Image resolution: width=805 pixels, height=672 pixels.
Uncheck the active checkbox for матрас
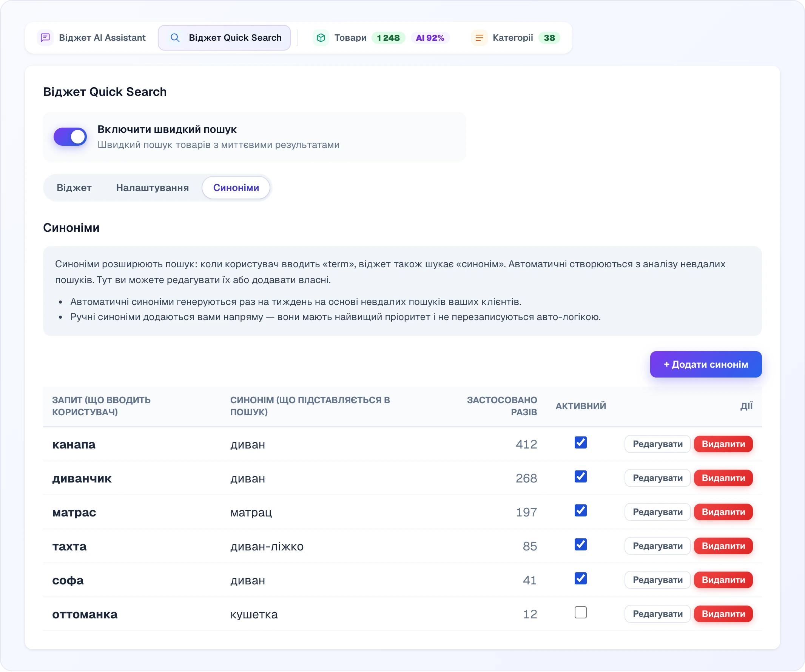[x=581, y=511]
